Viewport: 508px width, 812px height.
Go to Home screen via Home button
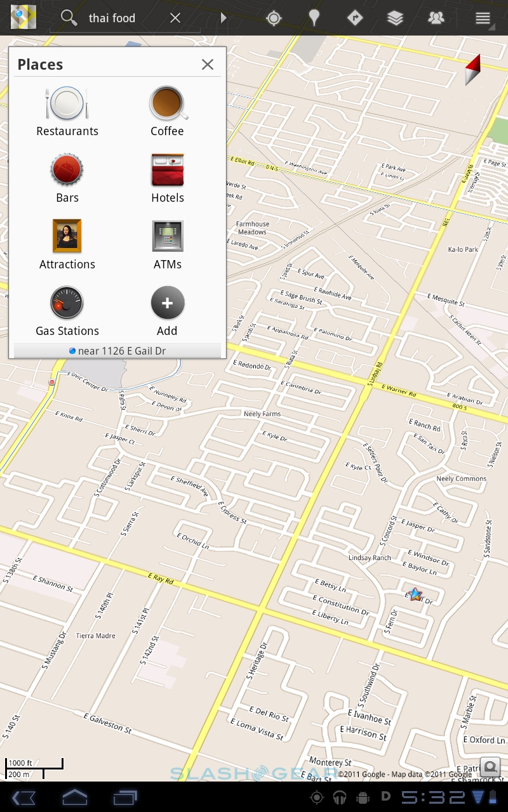click(x=74, y=797)
